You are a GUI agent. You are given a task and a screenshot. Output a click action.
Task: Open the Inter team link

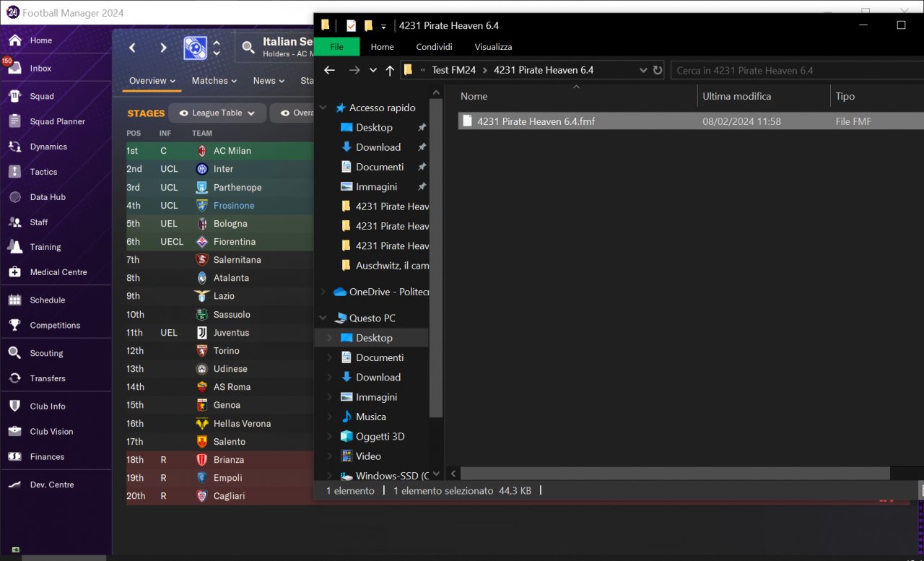click(x=223, y=169)
